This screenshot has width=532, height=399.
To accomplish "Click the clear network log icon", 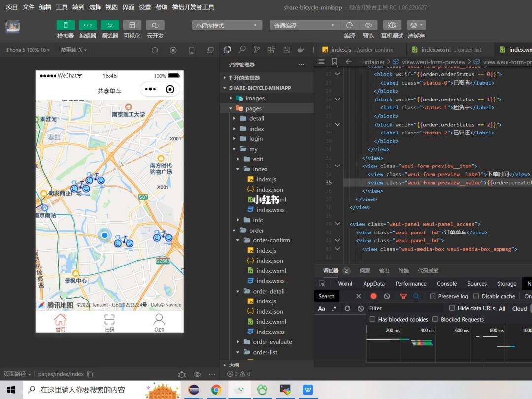I will click(x=387, y=296).
